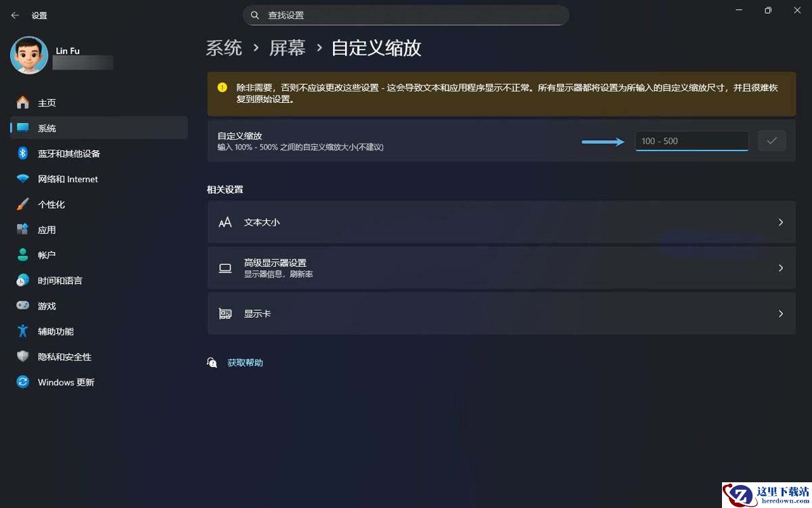812x508 pixels.
Task: Expand the 文本大小 chevron
Action: point(780,222)
